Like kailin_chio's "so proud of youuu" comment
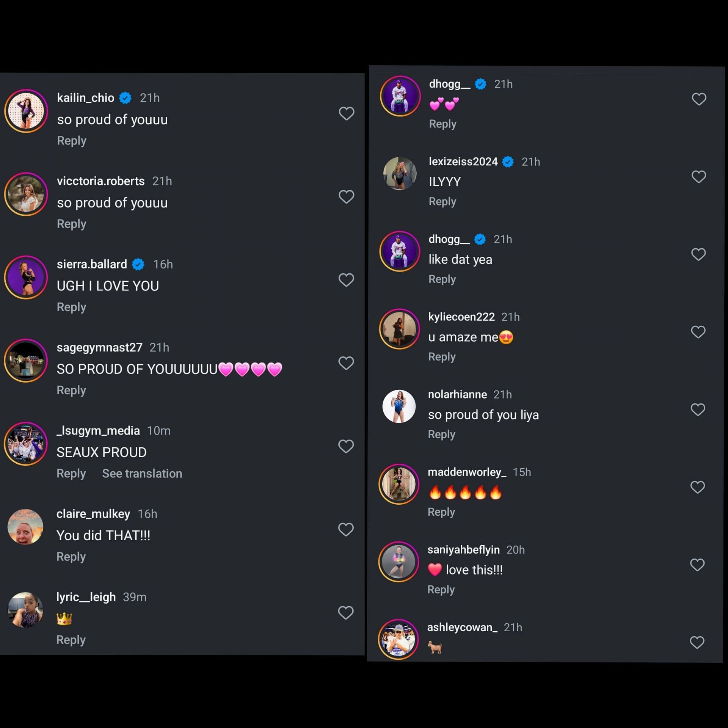Viewport: 728px width, 728px height. (x=346, y=113)
